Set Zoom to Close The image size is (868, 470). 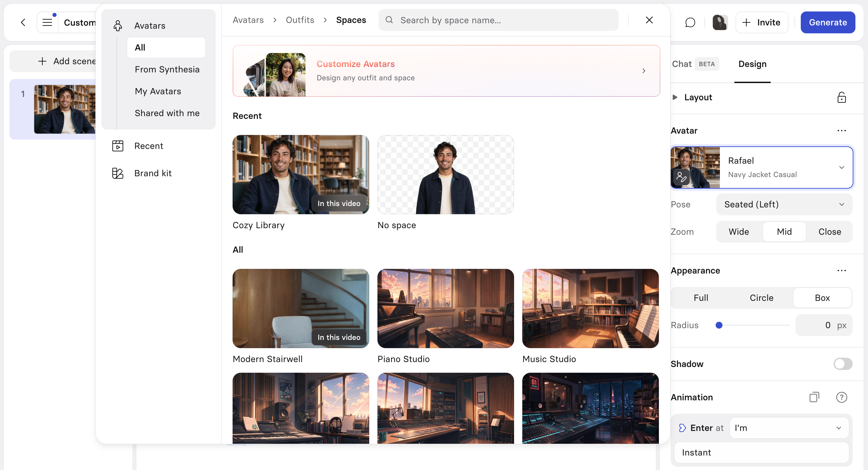pyautogui.click(x=829, y=232)
